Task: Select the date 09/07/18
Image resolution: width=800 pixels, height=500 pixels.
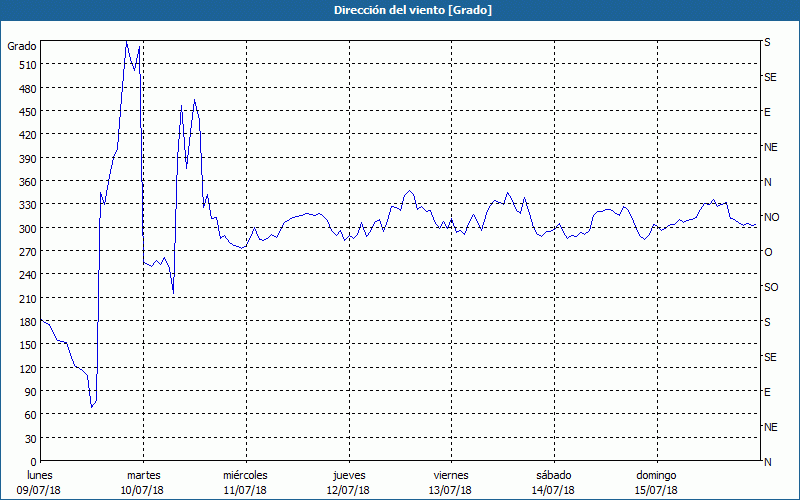Action: click(x=39, y=491)
